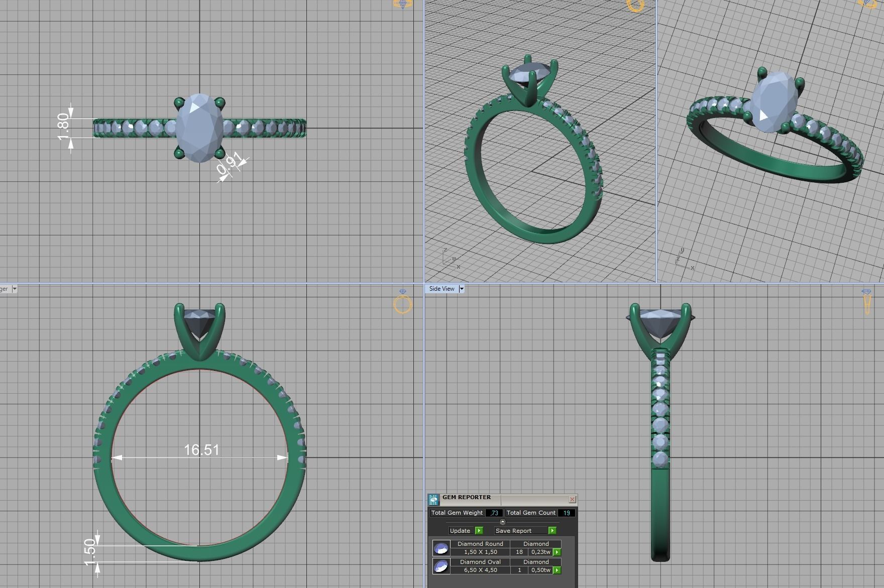
Task: Click the Diamond Round gem thumbnail
Action: click(x=441, y=549)
